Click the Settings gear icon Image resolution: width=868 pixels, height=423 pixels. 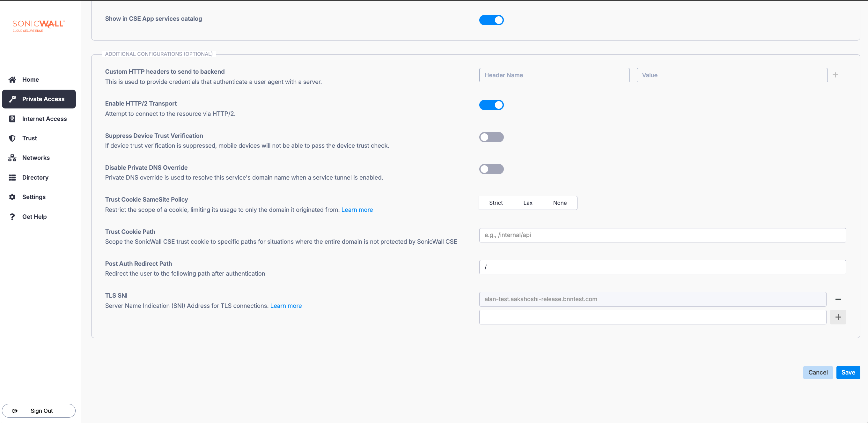(12, 197)
